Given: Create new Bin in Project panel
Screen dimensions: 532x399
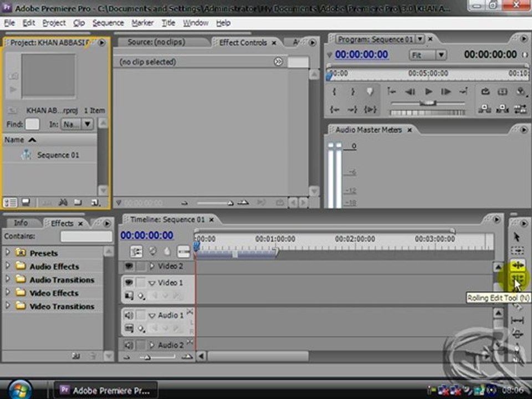Looking at the screenshot, I should coord(78,203).
